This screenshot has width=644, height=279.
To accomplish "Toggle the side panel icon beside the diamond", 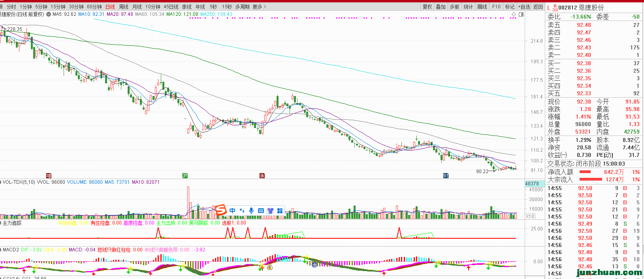I will pos(521,15).
